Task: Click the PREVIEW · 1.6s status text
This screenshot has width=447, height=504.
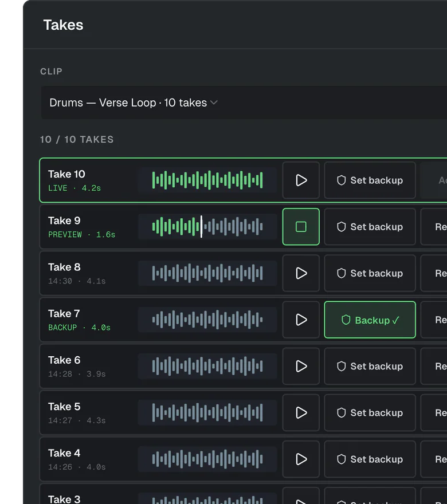Action: (x=82, y=235)
